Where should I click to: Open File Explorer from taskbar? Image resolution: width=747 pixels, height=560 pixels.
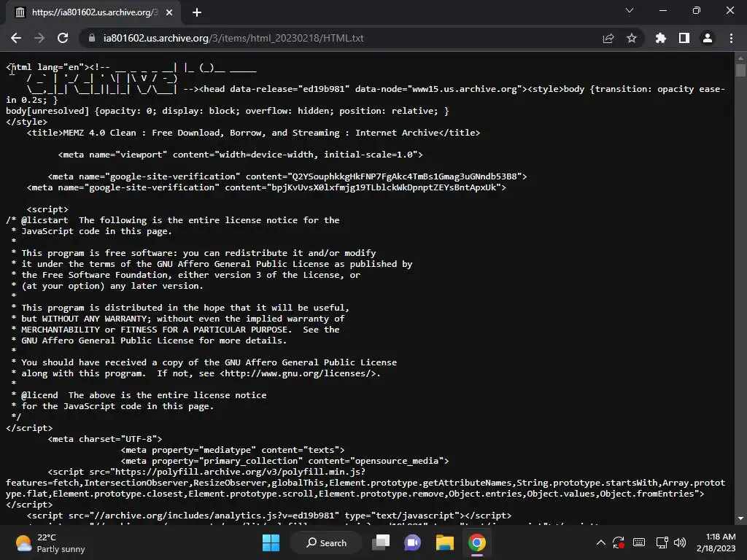click(444, 542)
